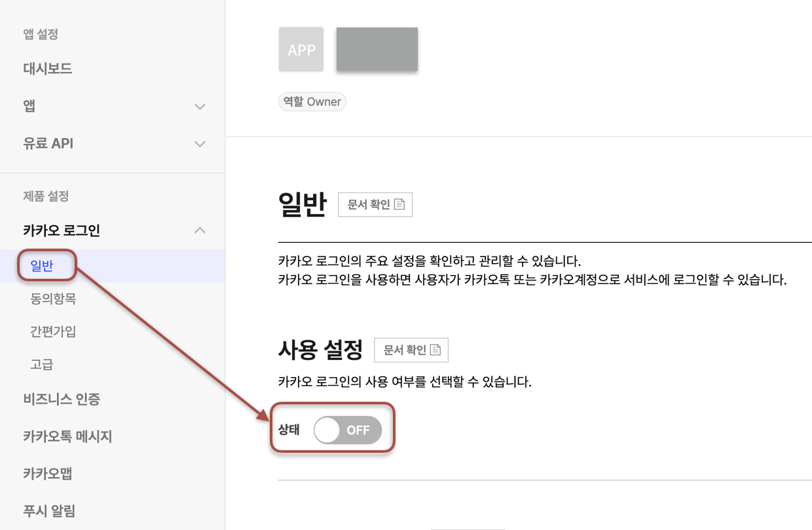812x530 pixels.
Task: Open the 동의항목 submenu item
Action: 53,299
